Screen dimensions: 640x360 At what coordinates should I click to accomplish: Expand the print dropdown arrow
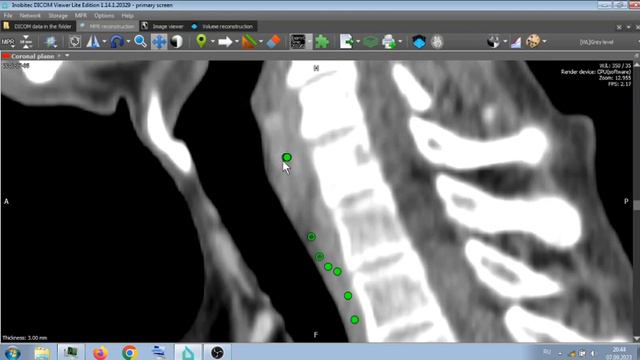click(x=400, y=42)
